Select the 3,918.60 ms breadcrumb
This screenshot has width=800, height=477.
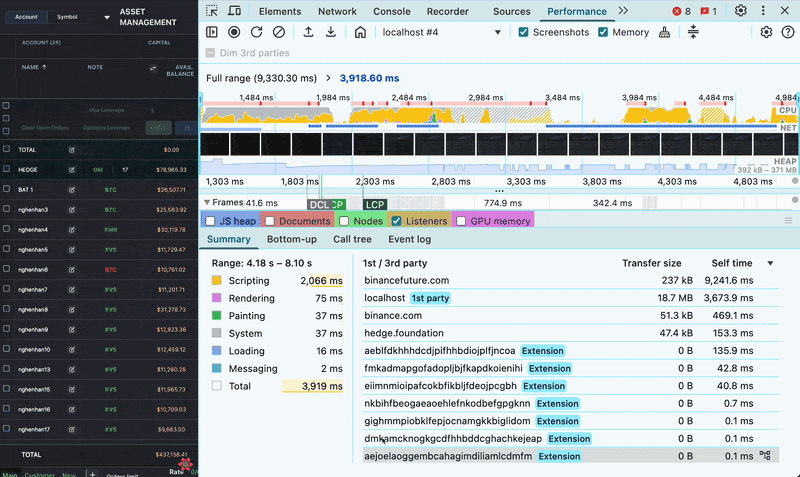pyautogui.click(x=369, y=78)
